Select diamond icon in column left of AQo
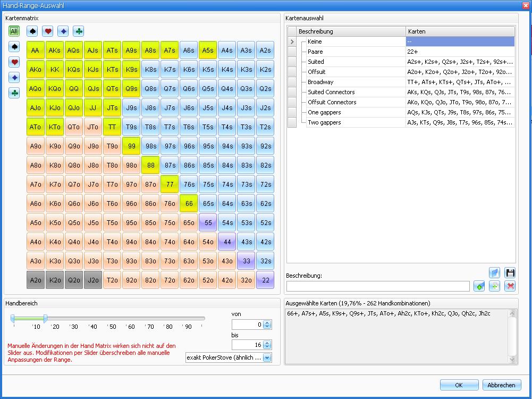 coord(14,78)
